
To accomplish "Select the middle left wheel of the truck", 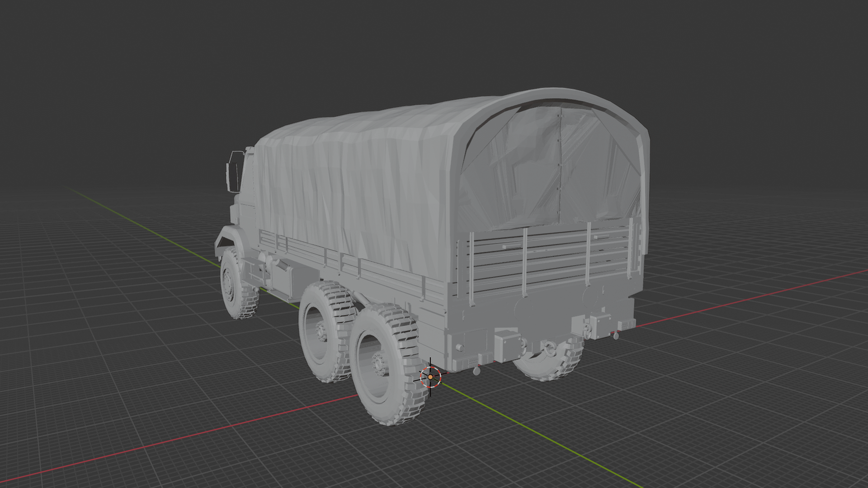I will [x=326, y=332].
